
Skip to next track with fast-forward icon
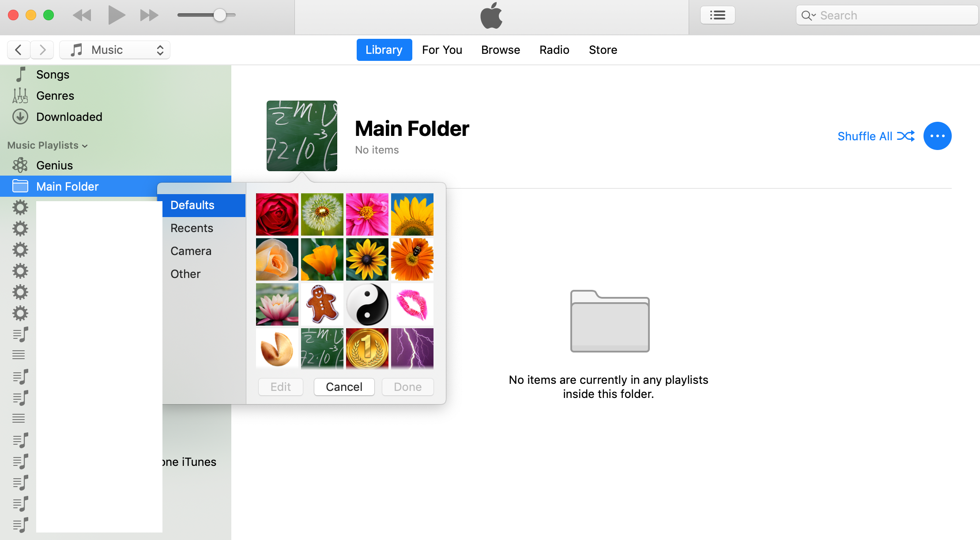pos(149,15)
